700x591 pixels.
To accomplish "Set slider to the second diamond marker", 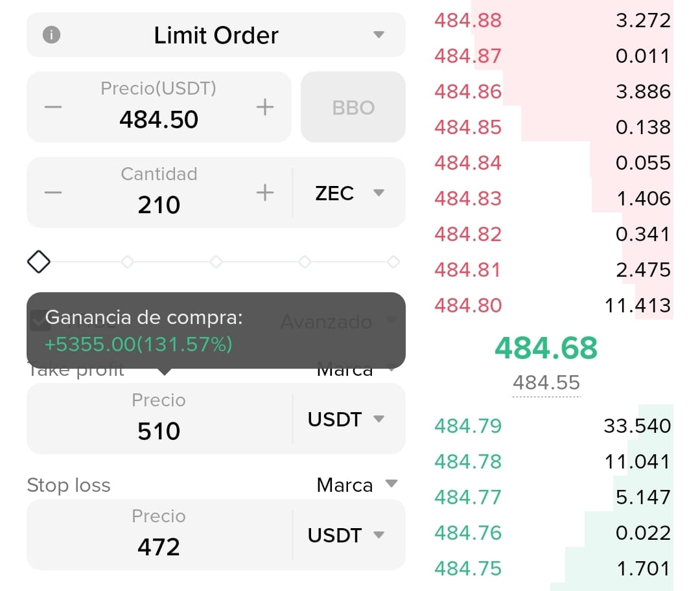I will tap(127, 262).
